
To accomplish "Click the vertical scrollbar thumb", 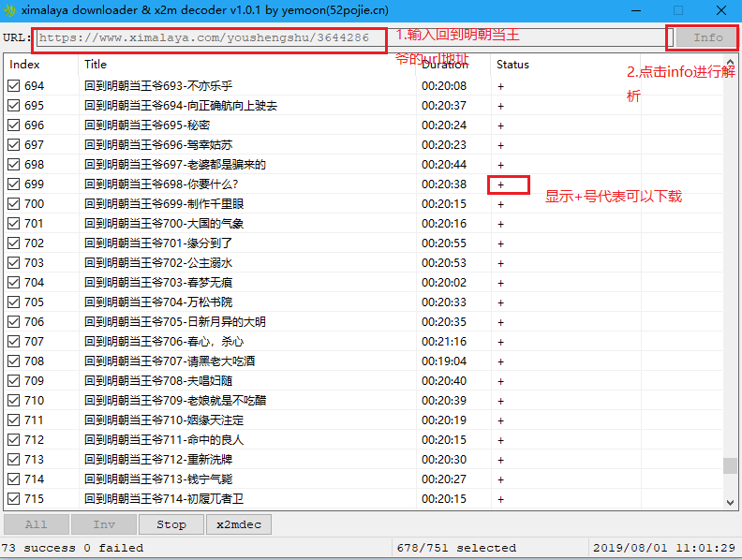I will point(730,465).
